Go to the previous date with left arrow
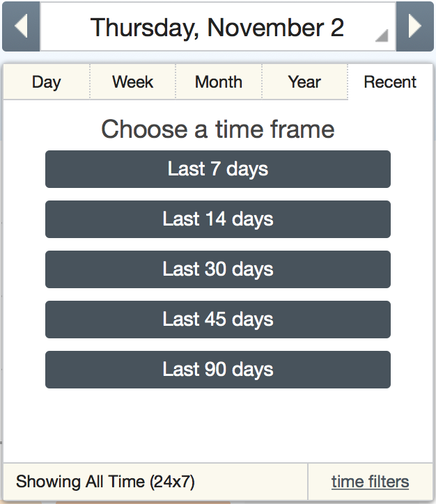The image size is (436, 504). (21, 26)
